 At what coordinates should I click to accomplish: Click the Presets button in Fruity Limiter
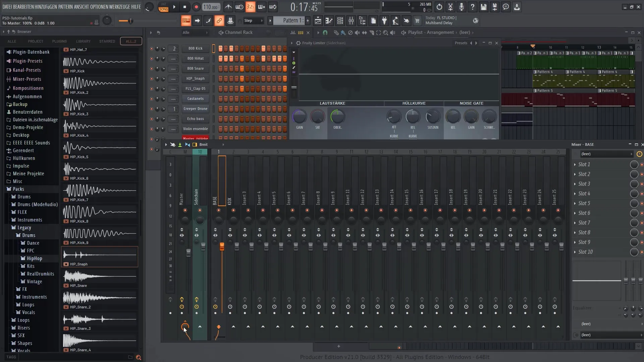pos(461,43)
